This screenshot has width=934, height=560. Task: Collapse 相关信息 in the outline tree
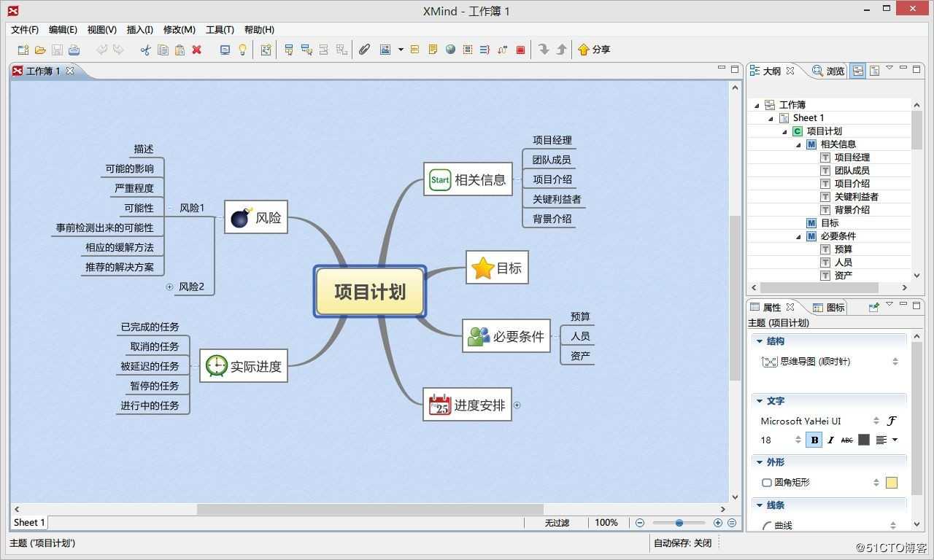[798, 144]
